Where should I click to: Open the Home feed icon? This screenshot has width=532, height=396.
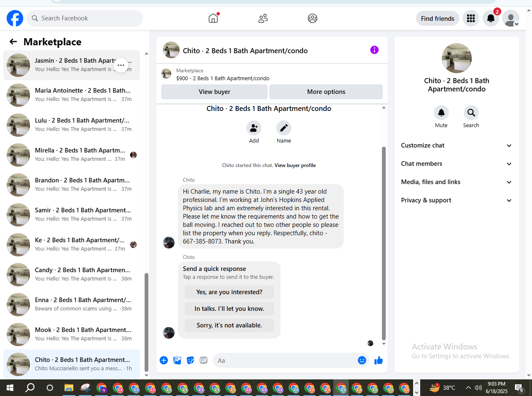pos(213,18)
